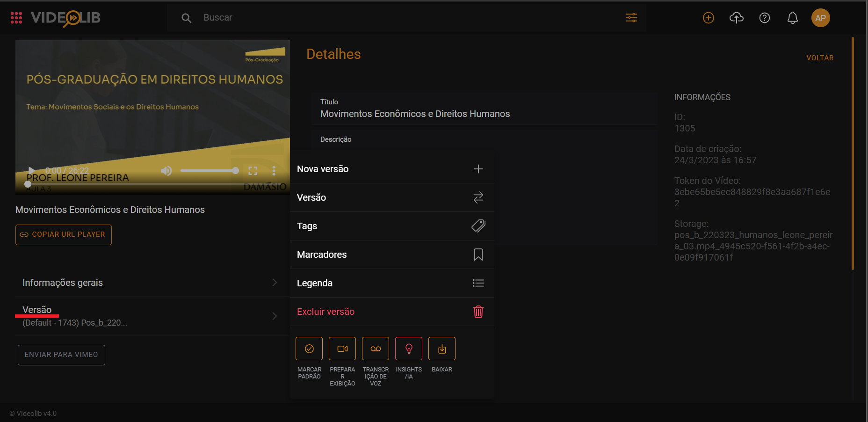Open the apps grid menu icon

click(16, 18)
